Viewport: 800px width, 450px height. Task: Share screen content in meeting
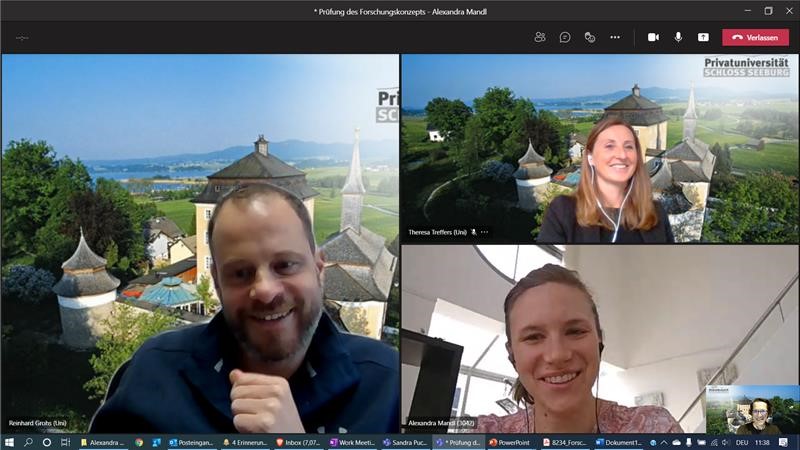703,37
